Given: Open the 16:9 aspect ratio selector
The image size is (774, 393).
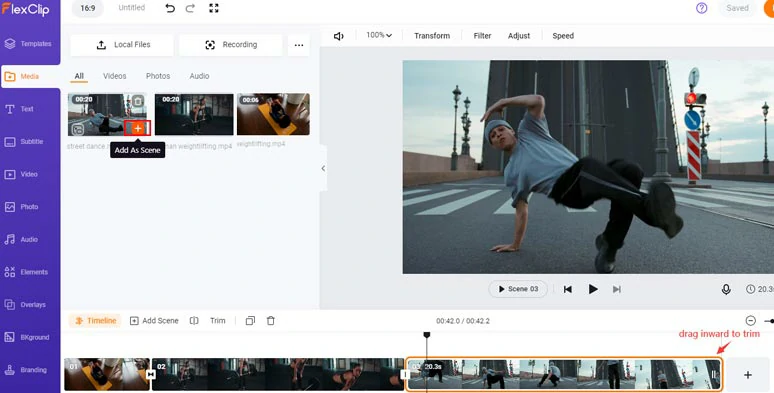Looking at the screenshot, I should (88, 8).
